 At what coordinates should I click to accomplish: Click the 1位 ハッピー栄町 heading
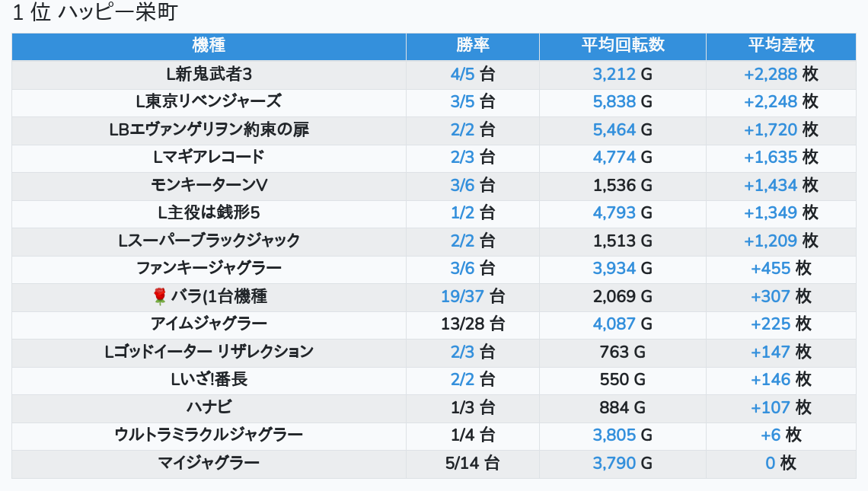pos(95,13)
